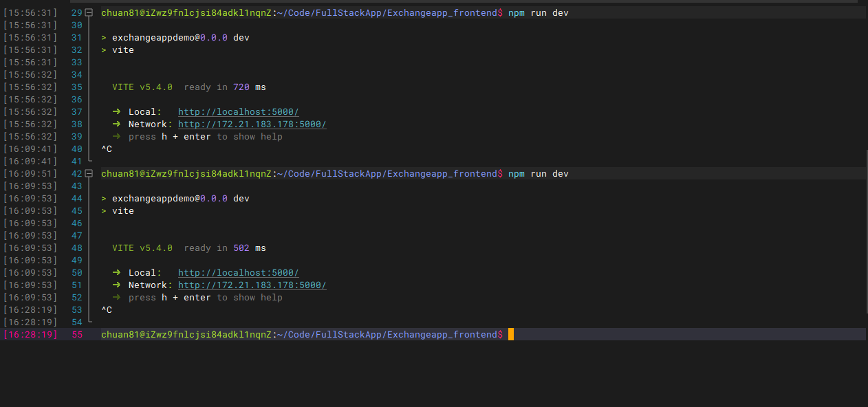The height and width of the screenshot is (407, 868).
Task: Open the 172.21.183.178:5000 link on line 38
Action: [252, 124]
